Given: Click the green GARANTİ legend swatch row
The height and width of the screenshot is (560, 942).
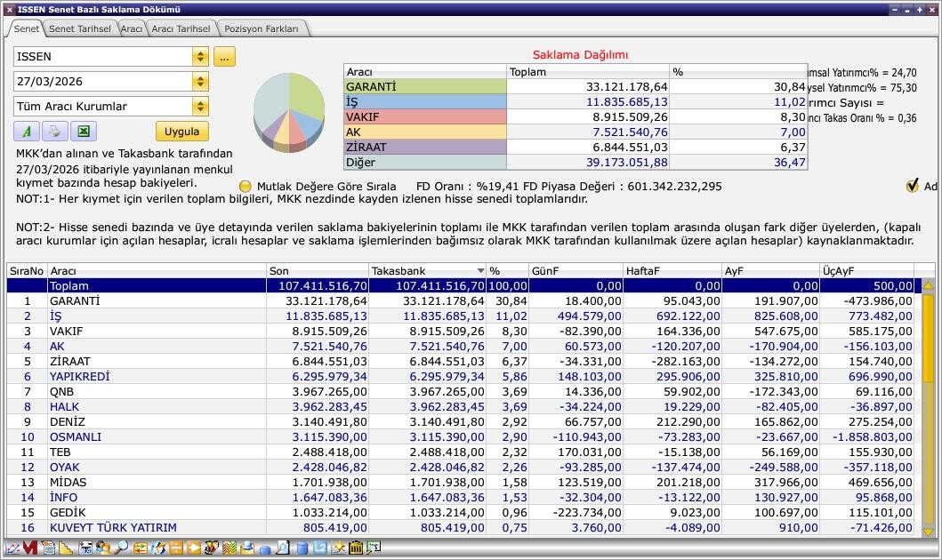Looking at the screenshot, I should point(424,87).
